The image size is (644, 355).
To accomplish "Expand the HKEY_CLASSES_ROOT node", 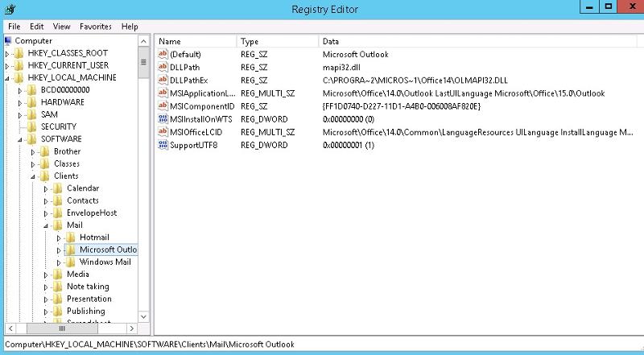I will (7, 54).
